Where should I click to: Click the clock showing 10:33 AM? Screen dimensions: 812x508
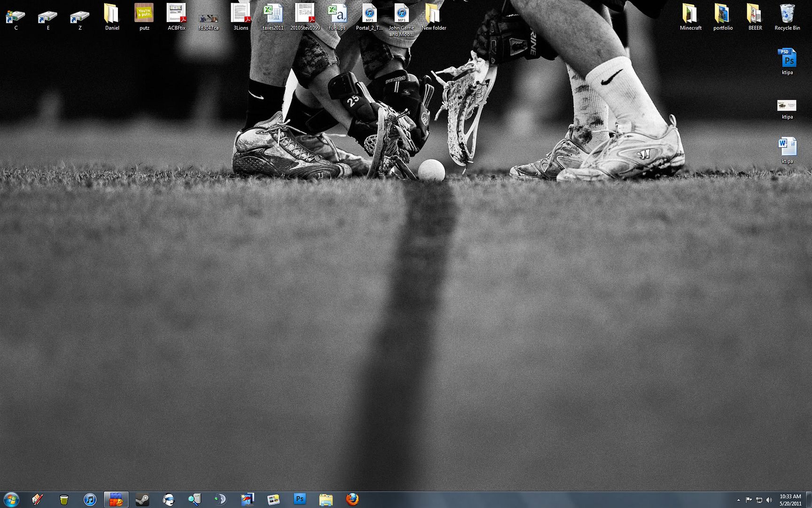click(x=790, y=500)
